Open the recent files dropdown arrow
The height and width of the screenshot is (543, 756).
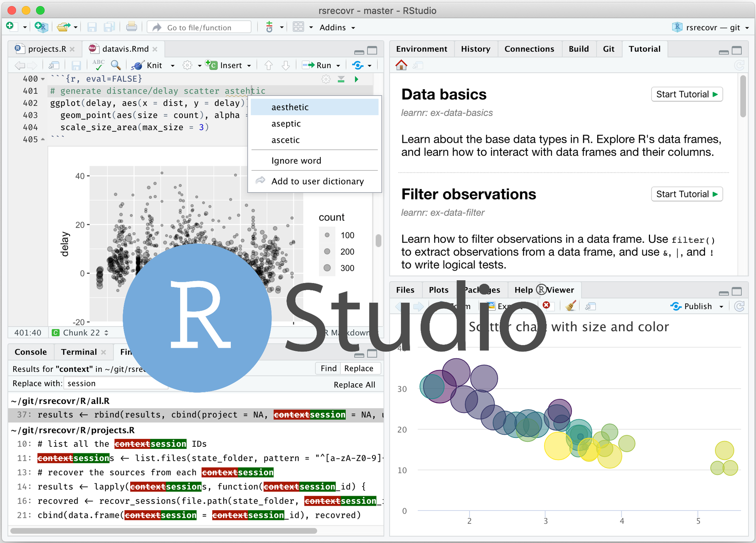75,27
